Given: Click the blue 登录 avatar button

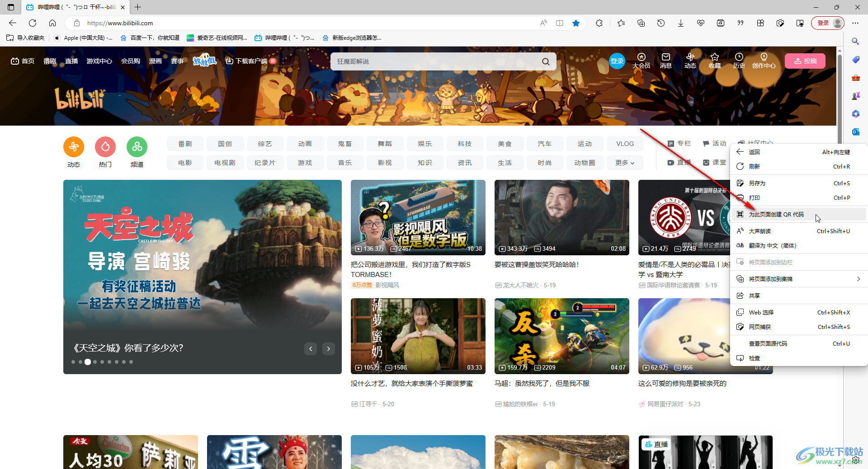Looking at the screenshot, I should (x=617, y=61).
